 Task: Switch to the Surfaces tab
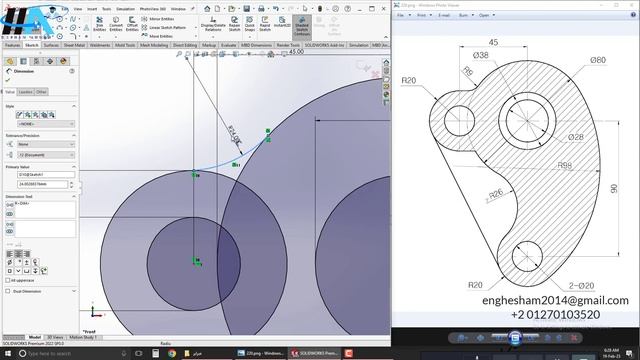coord(51,45)
